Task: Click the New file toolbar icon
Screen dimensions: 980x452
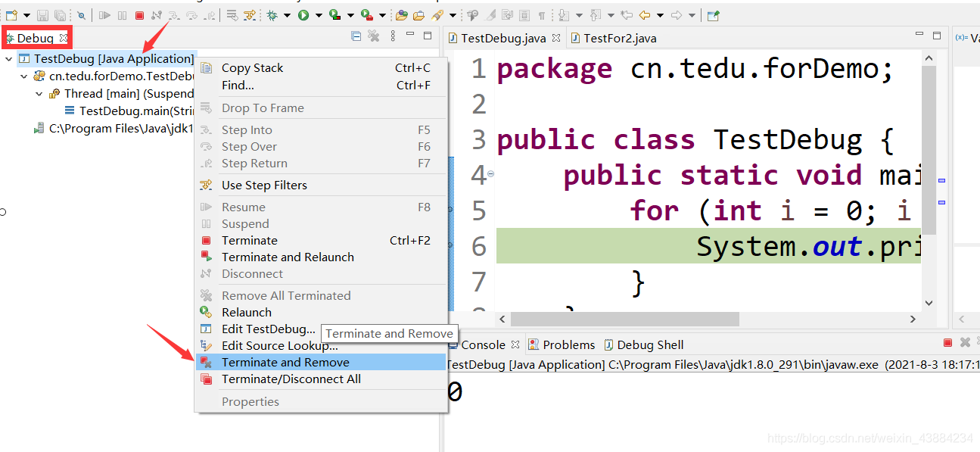Action: [x=11, y=15]
